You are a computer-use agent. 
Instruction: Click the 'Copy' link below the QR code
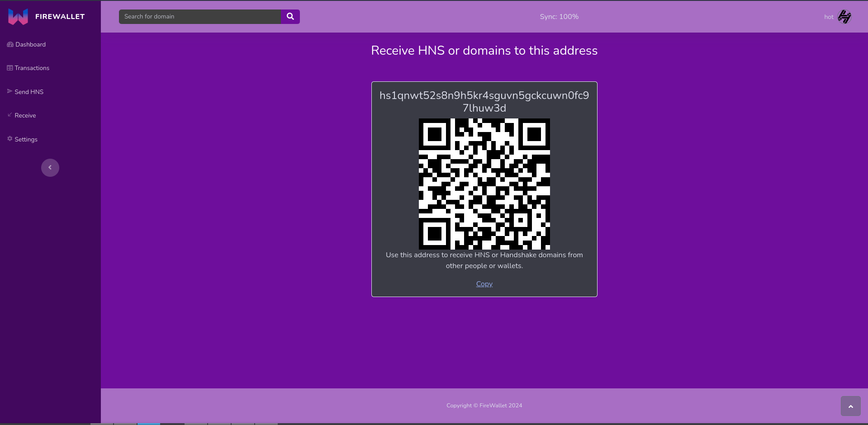coord(484,283)
